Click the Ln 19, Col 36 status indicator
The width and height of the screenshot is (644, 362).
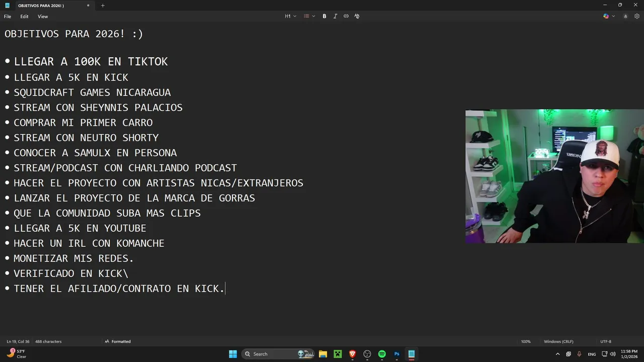(x=18, y=341)
